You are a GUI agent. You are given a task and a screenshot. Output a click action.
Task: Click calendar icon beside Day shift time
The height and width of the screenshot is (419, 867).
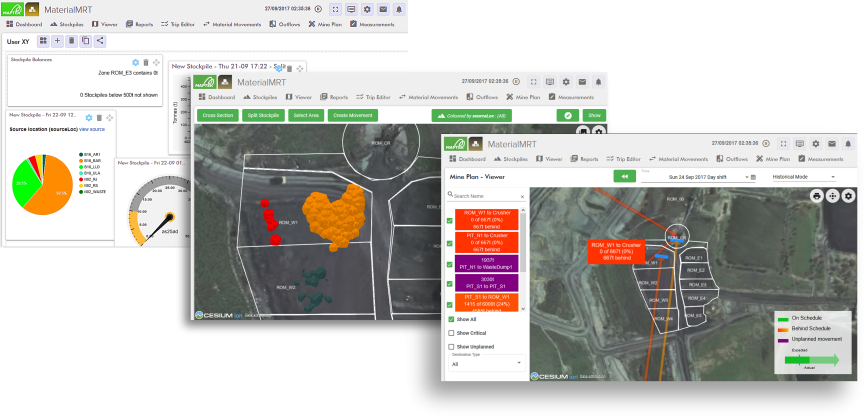[x=753, y=177]
